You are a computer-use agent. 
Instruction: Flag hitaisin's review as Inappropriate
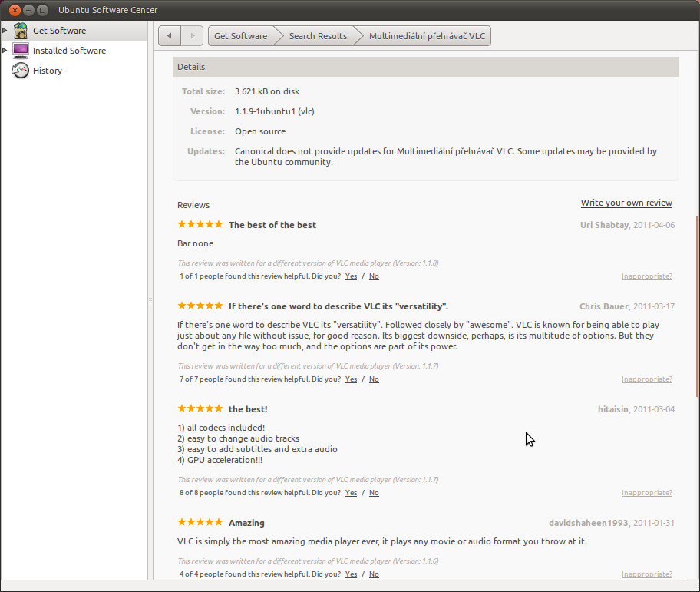click(647, 493)
